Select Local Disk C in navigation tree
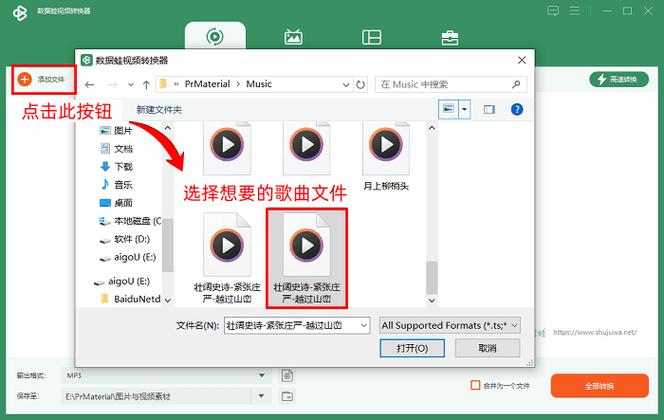664x420 pixels. point(130,221)
